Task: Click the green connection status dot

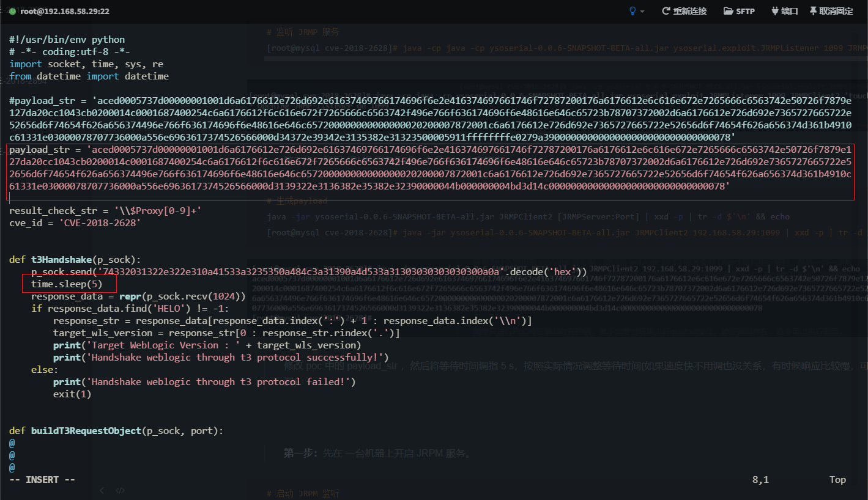Action: 12,12
